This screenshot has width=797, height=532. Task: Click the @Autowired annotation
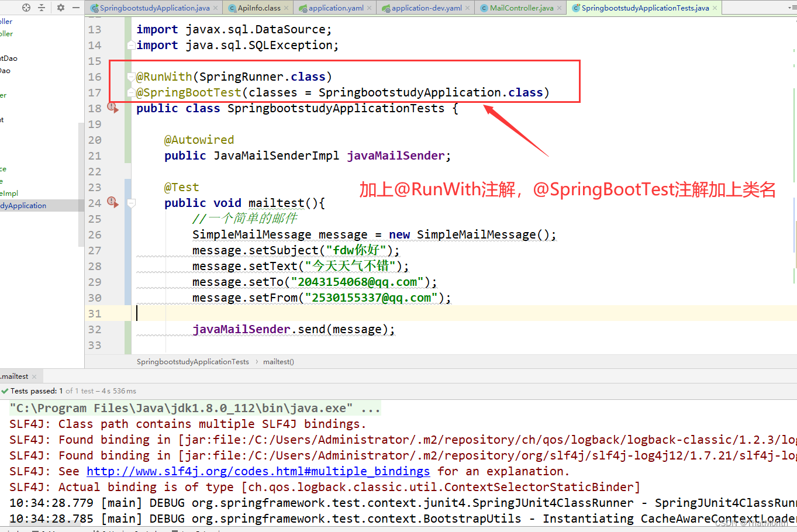click(199, 140)
